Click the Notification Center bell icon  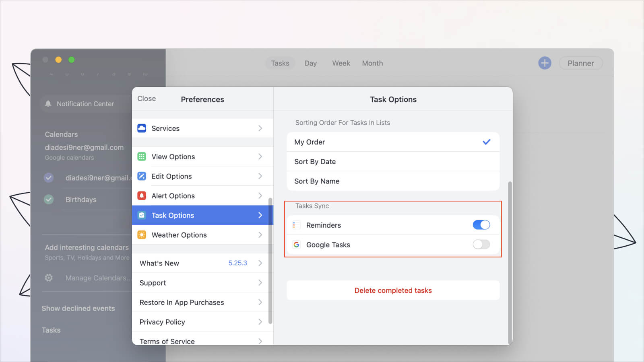(x=48, y=104)
